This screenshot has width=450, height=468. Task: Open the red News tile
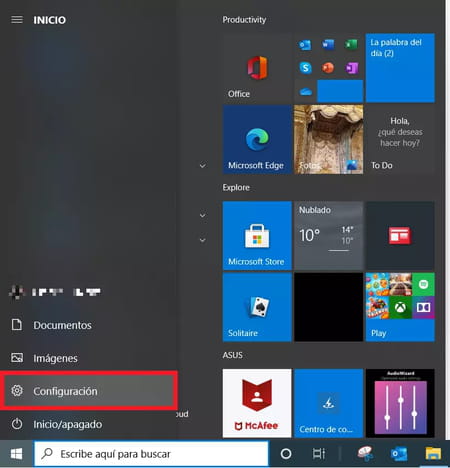[x=400, y=235]
